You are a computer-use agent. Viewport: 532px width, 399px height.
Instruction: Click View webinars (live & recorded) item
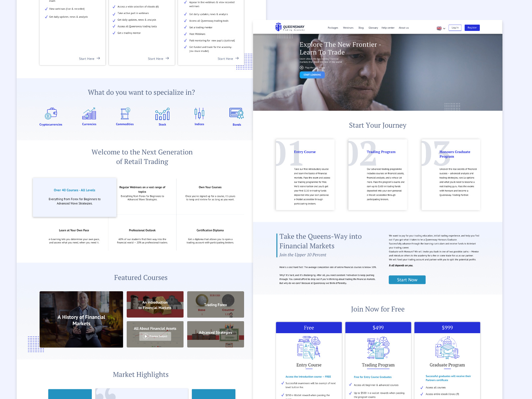(x=67, y=9)
